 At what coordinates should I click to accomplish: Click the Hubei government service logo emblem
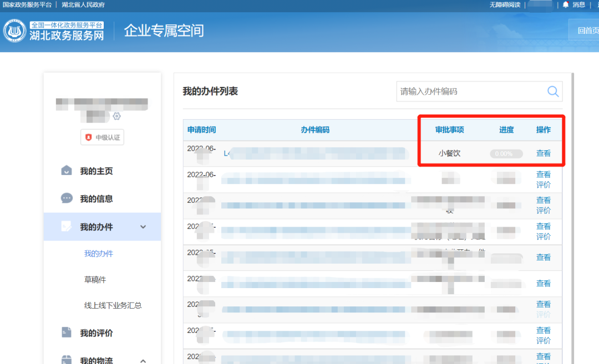tap(15, 30)
